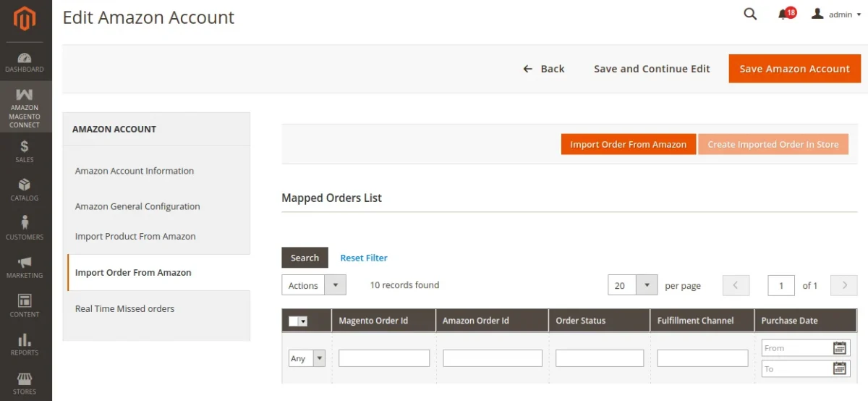Sort by Amazon Order Id column header
Screen dimensions: 868x401
click(x=492, y=321)
